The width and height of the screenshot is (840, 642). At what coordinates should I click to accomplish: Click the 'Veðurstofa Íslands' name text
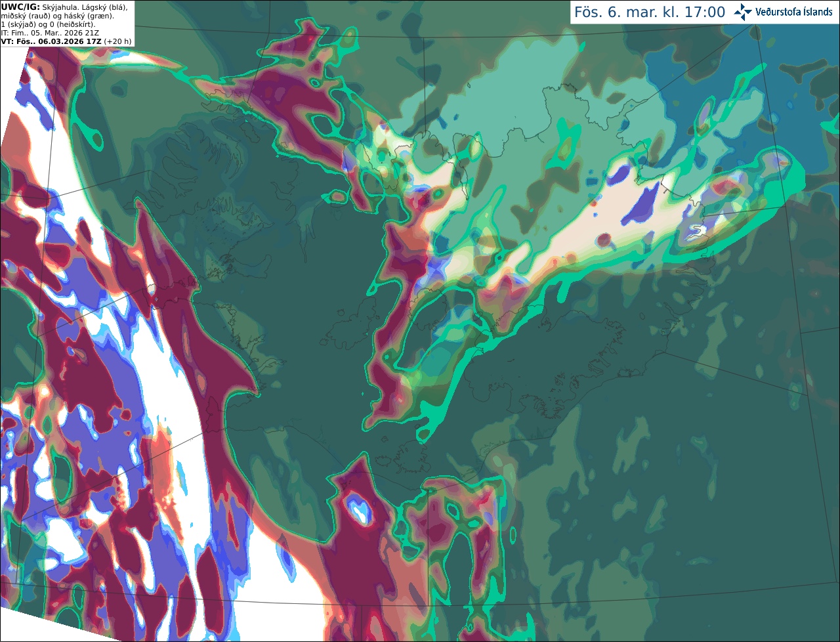pyautogui.click(x=794, y=12)
